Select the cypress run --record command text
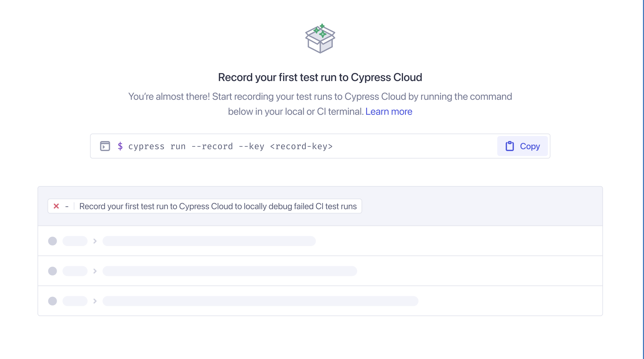644x359 pixels. pos(230,146)
